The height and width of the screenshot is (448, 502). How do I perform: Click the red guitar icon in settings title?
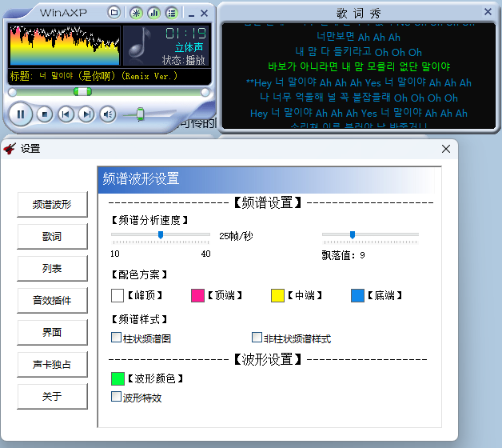click(x=10, y=149)
